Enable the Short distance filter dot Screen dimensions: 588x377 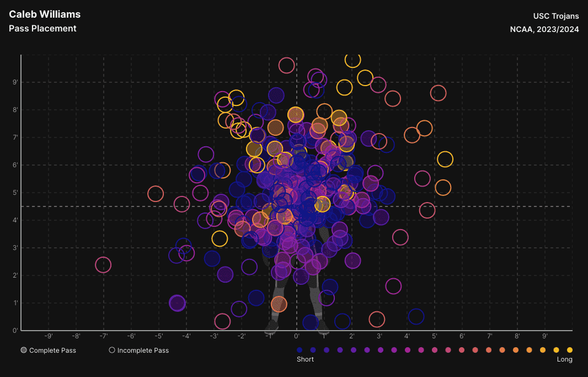tap(298, 349)
